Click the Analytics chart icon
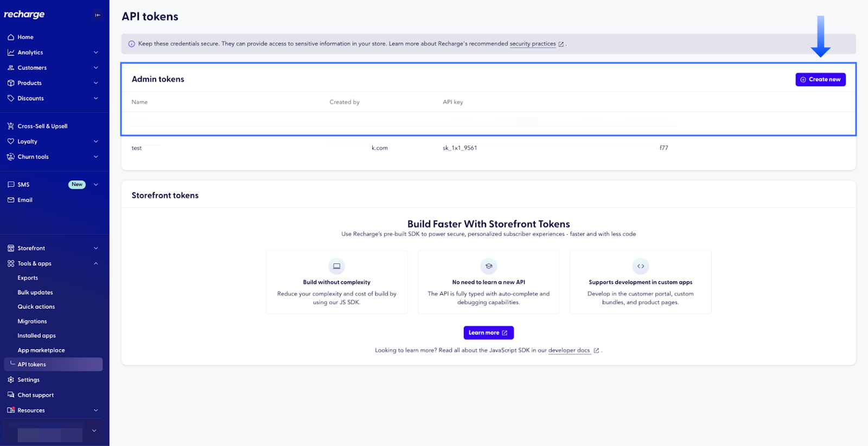This screenshot has height=446, width=868. pyautogui.click(x=11, y=53)
